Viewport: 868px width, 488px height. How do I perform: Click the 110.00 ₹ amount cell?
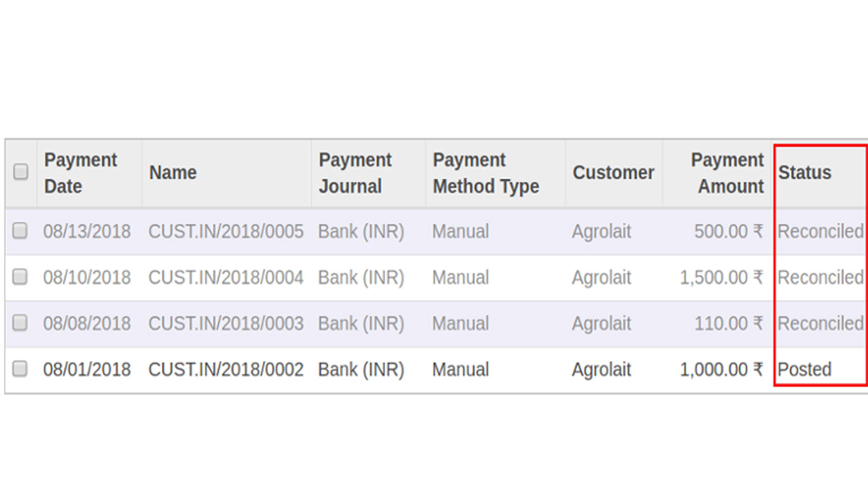click(728, 323)
